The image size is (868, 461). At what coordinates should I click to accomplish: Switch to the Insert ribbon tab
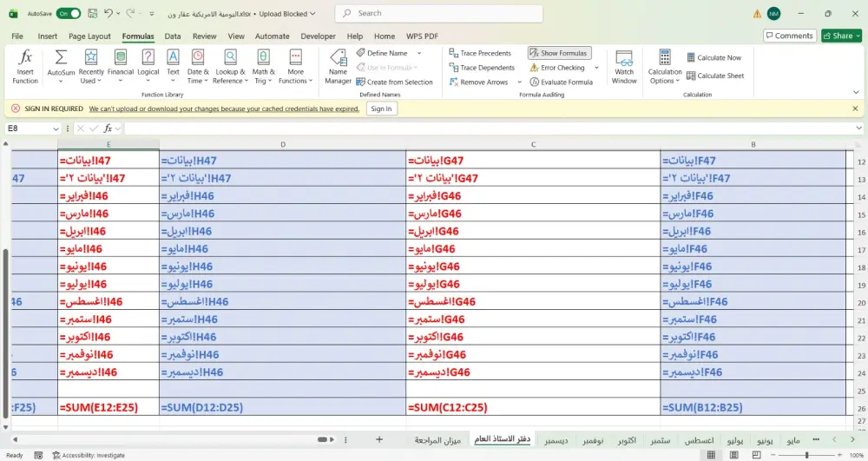click(48, 36)
